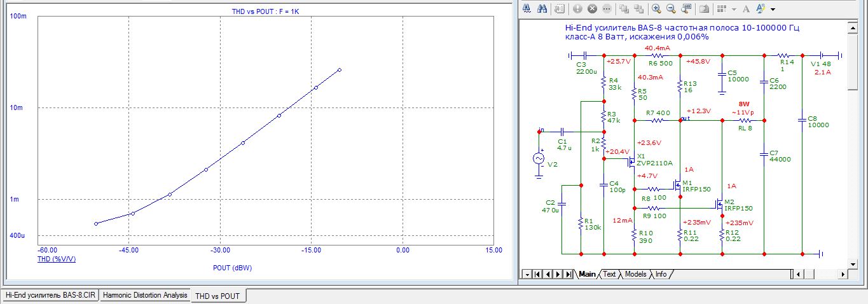Click the grey X cancel icon
The height and width of the screenshot is (304, 868).
click(592, 9)
